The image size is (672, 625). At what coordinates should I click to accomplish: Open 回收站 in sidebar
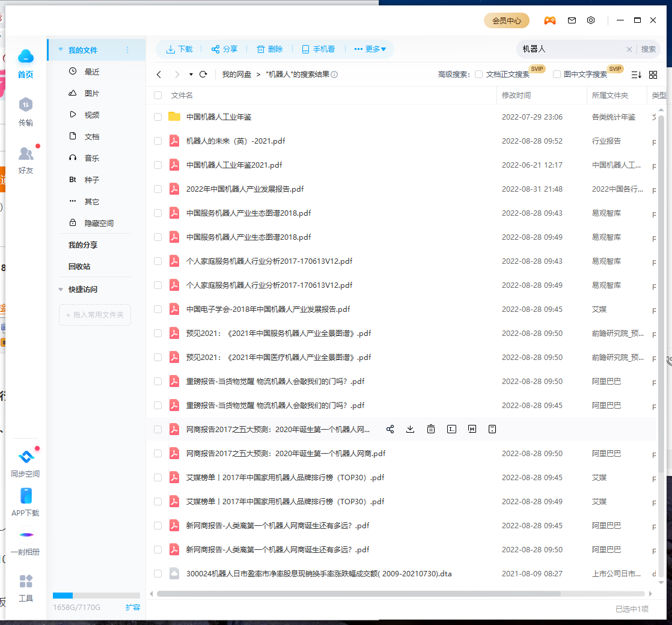(x=79, y=266)
